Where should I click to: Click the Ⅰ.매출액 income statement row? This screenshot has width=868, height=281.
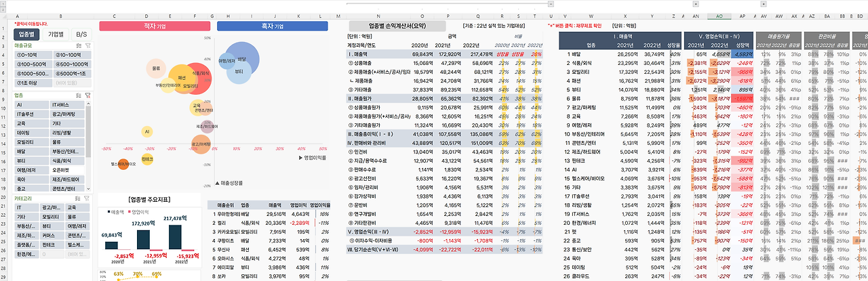444,53
